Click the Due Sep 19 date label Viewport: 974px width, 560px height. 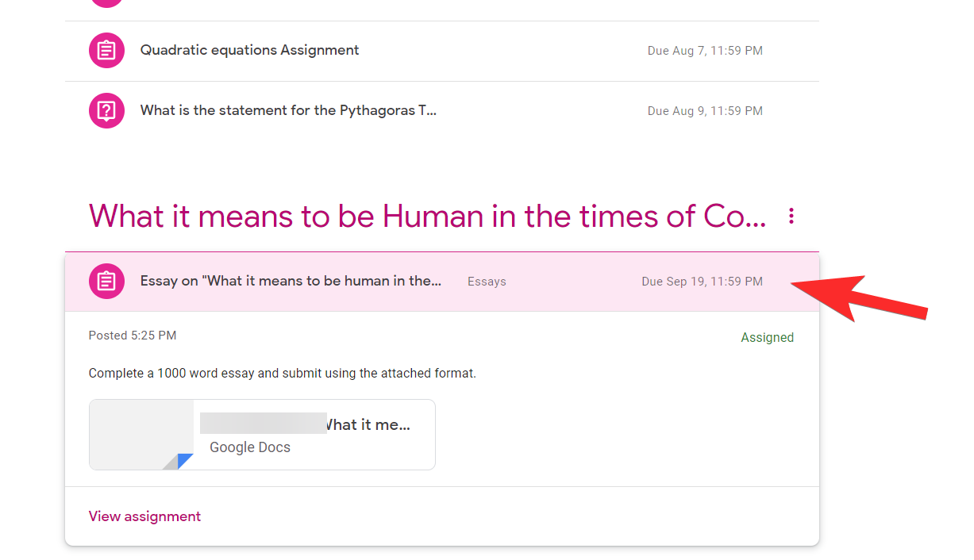point(702,281)
